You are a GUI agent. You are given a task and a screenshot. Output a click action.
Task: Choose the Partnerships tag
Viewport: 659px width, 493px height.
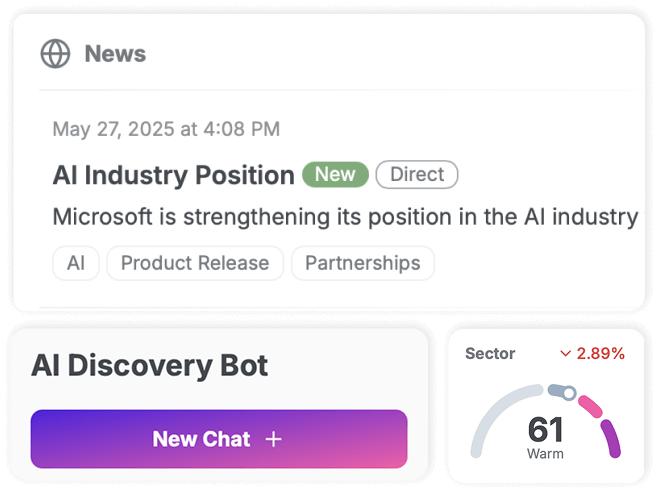363,263
